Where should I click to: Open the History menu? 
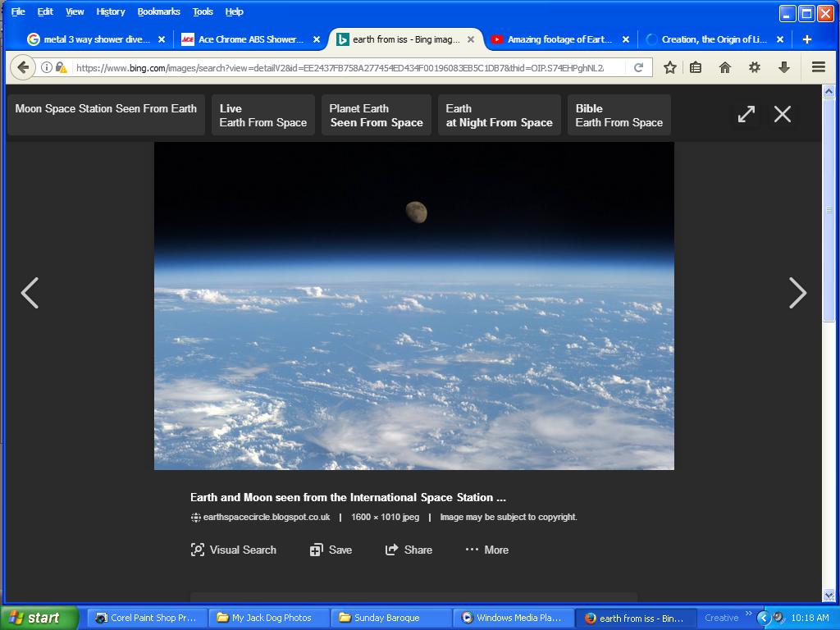click(x=110, y=11)
